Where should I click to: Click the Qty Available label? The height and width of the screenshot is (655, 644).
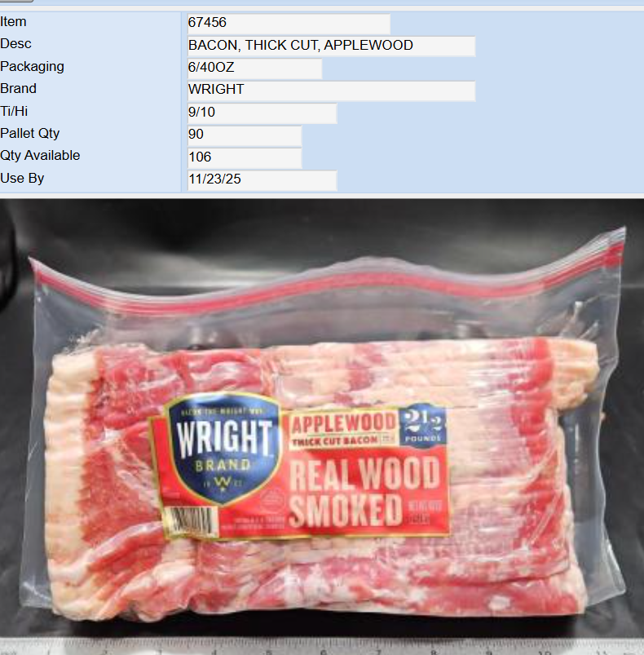[x=40, y=156]
